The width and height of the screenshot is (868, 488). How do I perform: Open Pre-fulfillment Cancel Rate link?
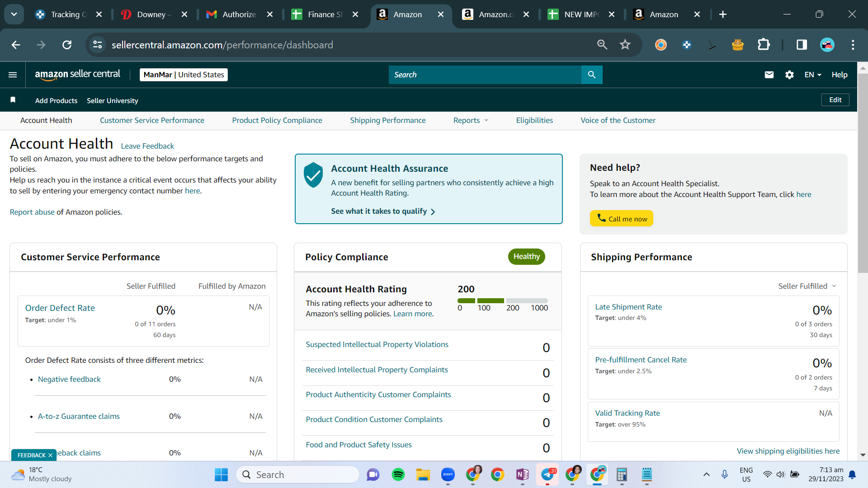click(x=641, y=360)
